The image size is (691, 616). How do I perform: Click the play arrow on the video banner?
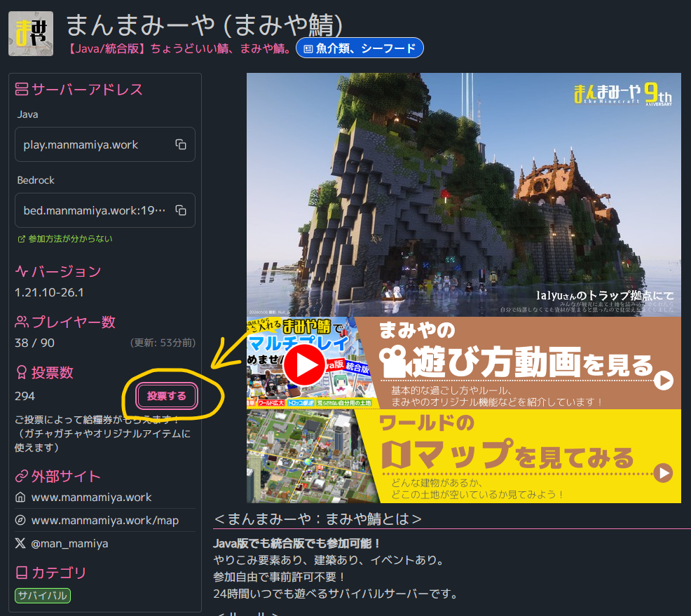click(x=663, y=381)
